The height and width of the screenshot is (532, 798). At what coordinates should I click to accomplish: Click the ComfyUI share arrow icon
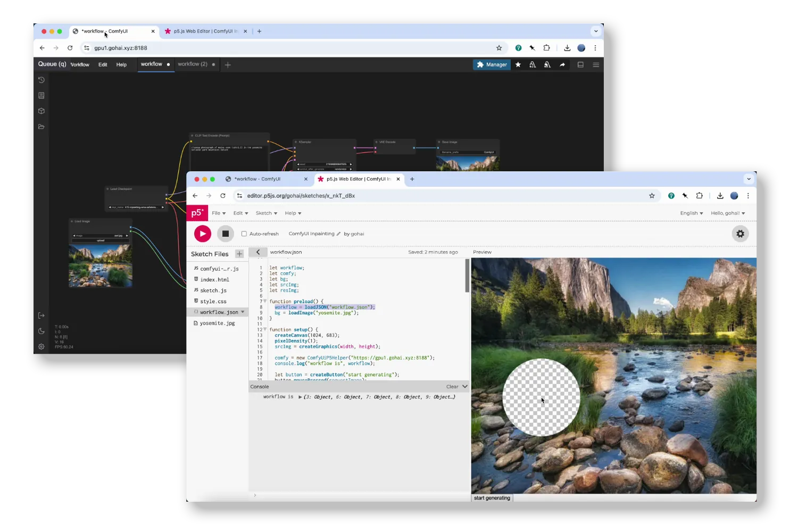tap(562, 64)
